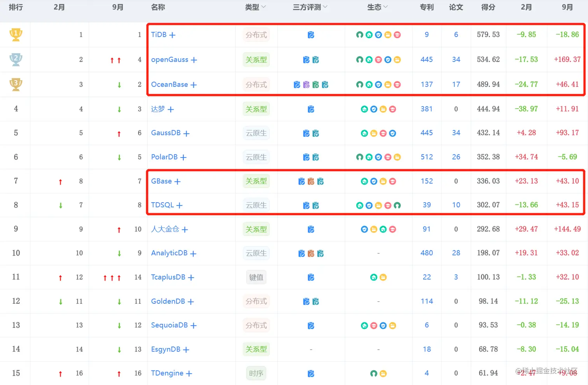588x385 pixels.
Task: Click the evaluation icon in TDengine row
Action: [311, 374]
